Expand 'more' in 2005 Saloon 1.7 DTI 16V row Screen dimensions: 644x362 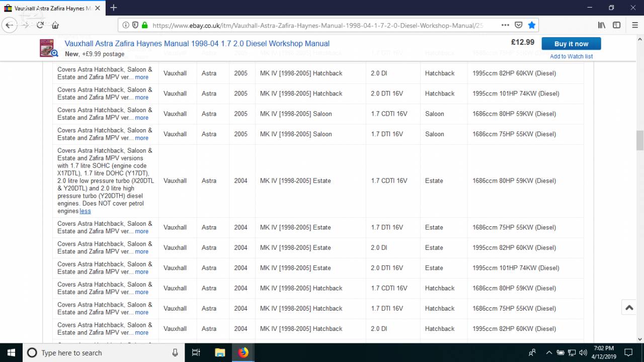click(141, 138)
